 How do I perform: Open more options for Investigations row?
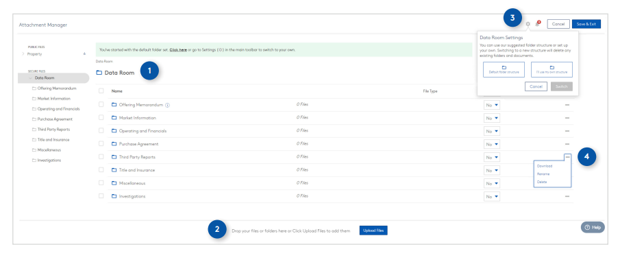tap(567, 197)
